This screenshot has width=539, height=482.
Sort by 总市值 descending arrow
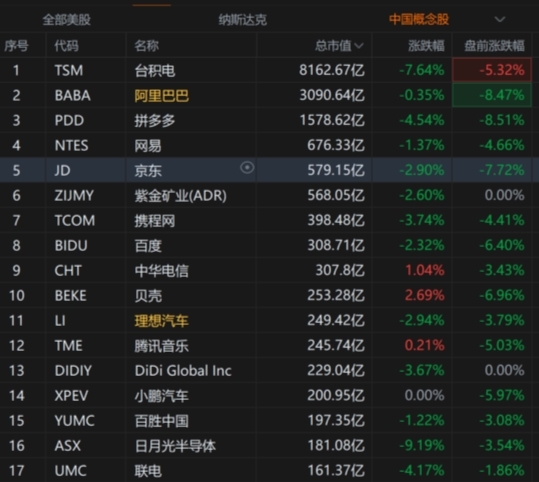point(359,46)
